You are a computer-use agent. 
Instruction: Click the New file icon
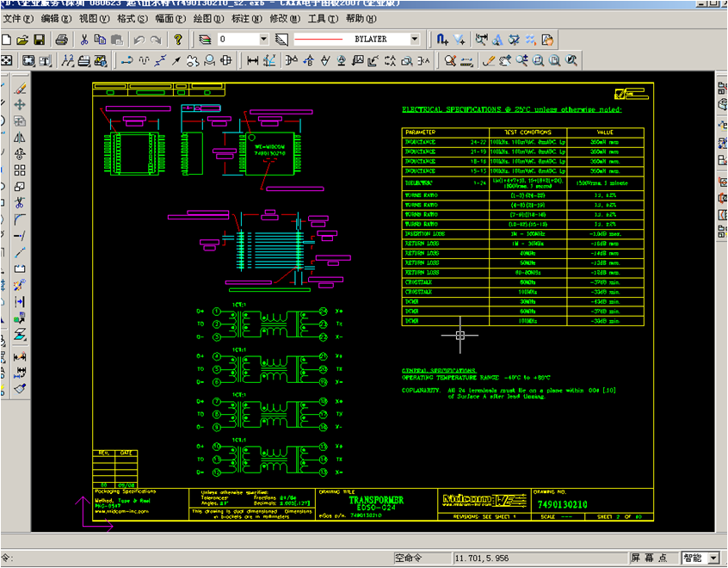[x=7, y=40]
